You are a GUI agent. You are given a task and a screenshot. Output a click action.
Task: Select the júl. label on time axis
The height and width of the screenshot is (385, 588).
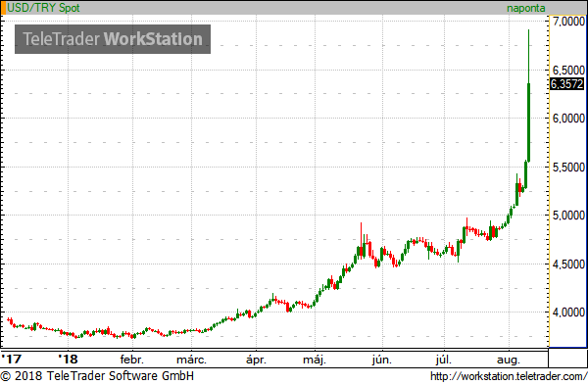tap(444, 360)
